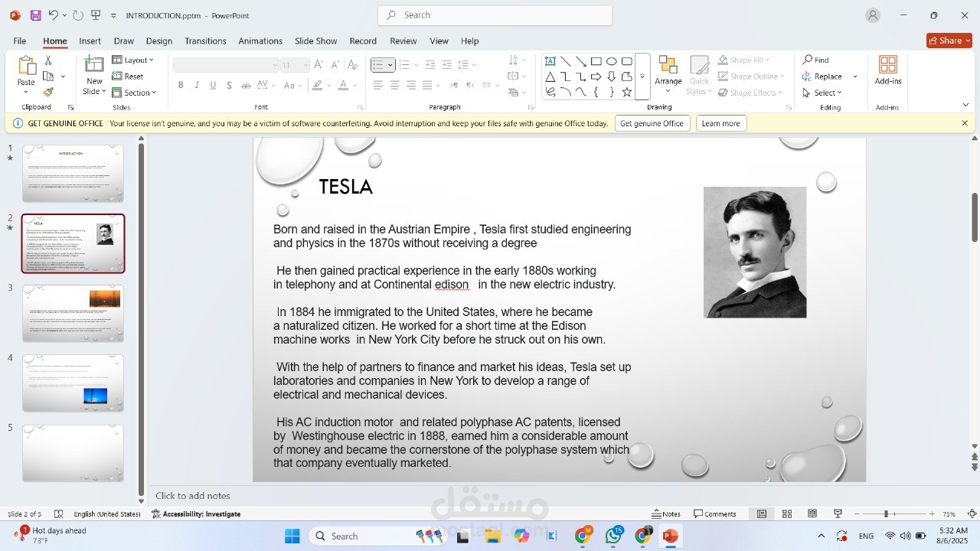Switch to the Design tab

(159, 41)
